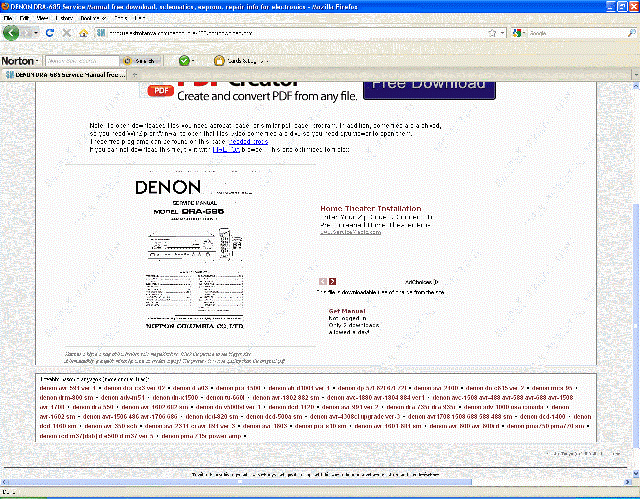The image size is (640, 499).
Task: Open the Home Theater Installation ad link
Action: tap(371, 208)
